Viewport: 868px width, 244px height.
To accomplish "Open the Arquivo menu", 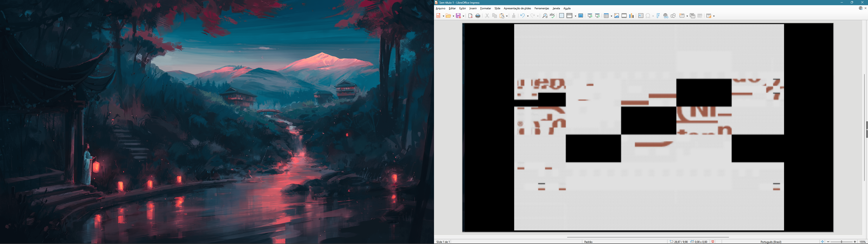I will tap(440, 8).
